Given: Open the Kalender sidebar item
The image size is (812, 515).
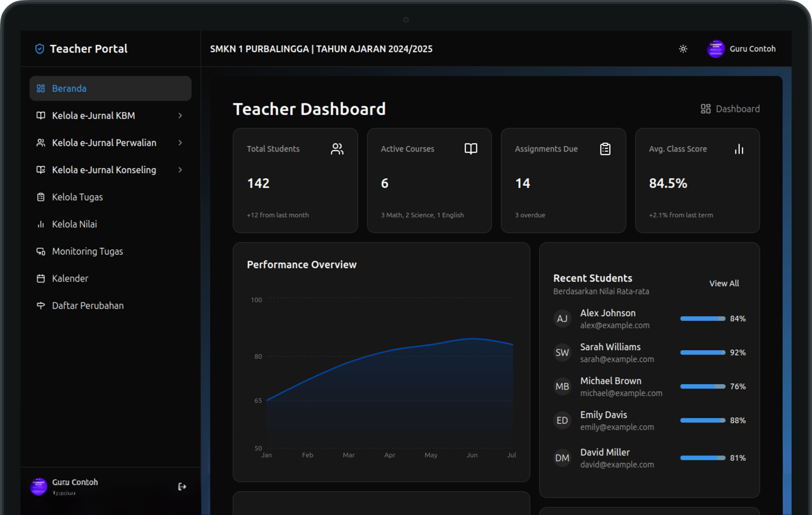Looking at the screenshot, I should click(70, 278).
